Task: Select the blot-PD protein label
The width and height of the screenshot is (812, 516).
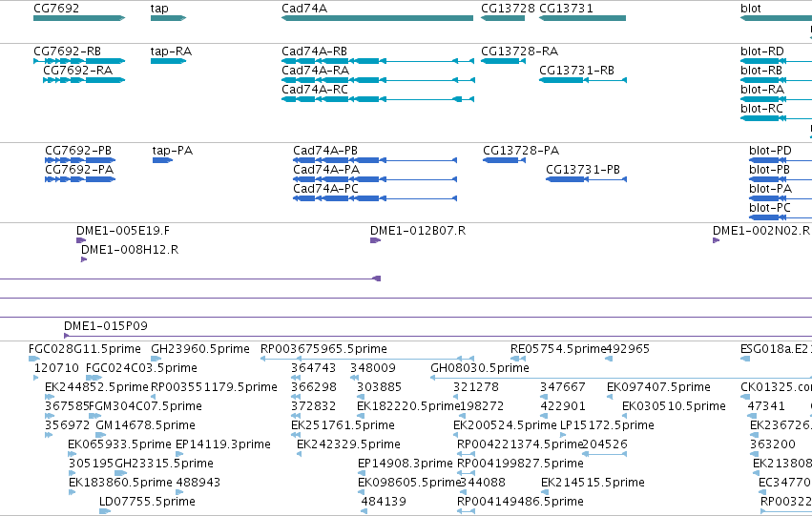Action: point(770,151)
